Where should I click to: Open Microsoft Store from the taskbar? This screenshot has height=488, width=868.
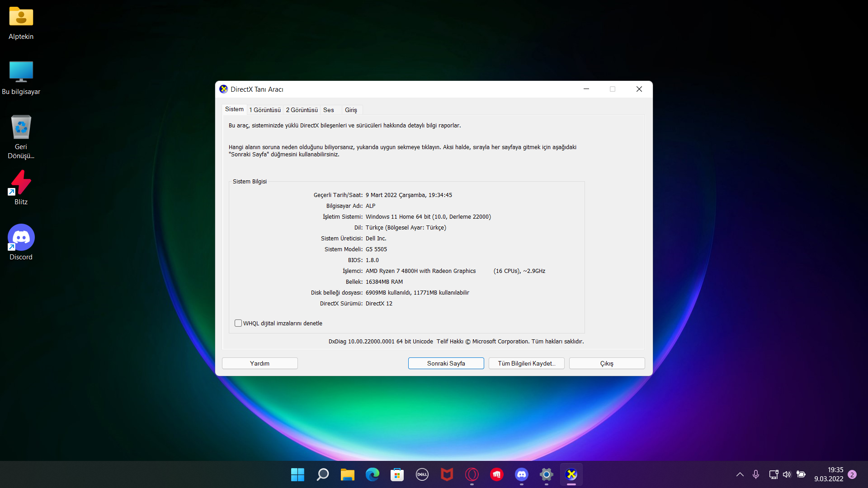point(397,474)
